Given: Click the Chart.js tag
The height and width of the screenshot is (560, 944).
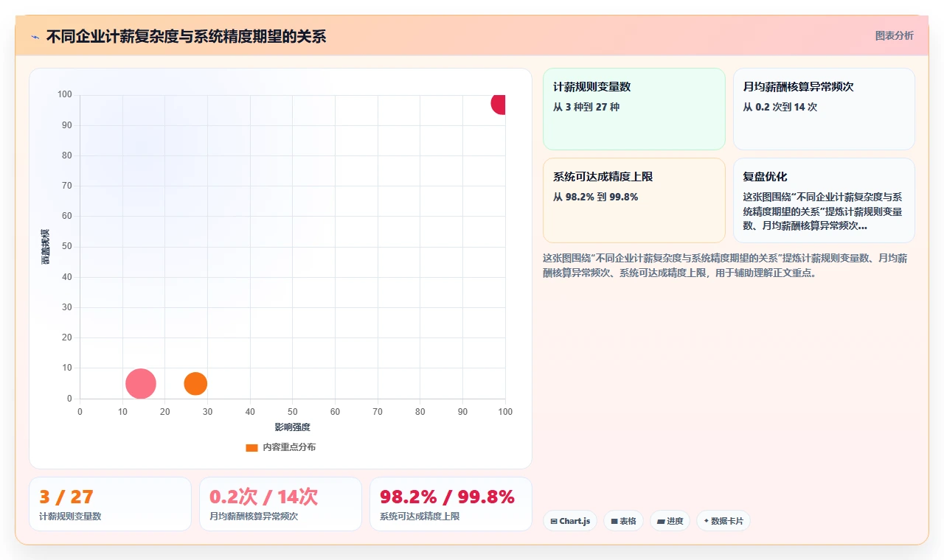Looking at the screenshot, I should (570, 521).
